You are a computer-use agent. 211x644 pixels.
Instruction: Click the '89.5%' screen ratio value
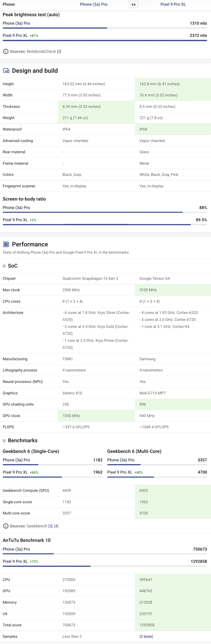(x=201, y=220)
